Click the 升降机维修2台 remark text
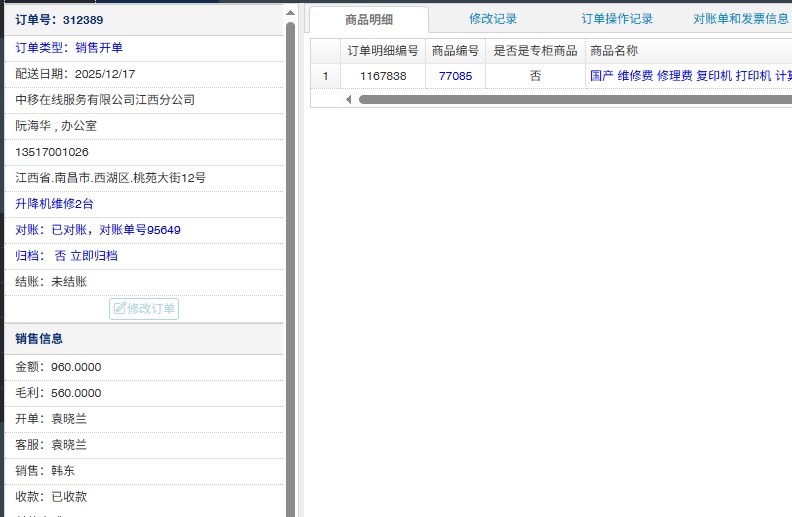792x517 pixels. click(x=55, y=204)
